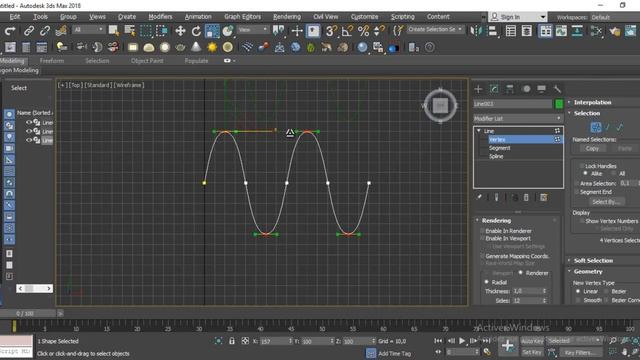Toggle the Percent Snap icon
The height and width of the screenshot is (360, 640).
point(363,31)
